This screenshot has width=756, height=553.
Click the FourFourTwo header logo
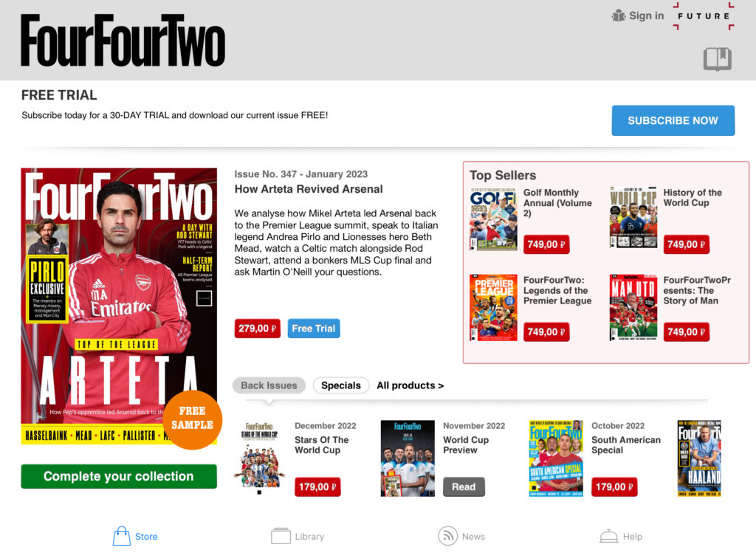click(123, 40)
